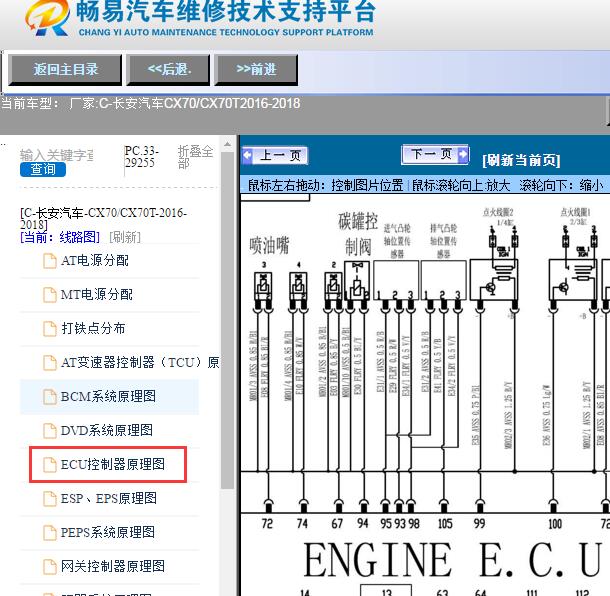Screen dimensions: 610x596
Task: Open 打铁点分布 diagram
Action: pos(93,328)
